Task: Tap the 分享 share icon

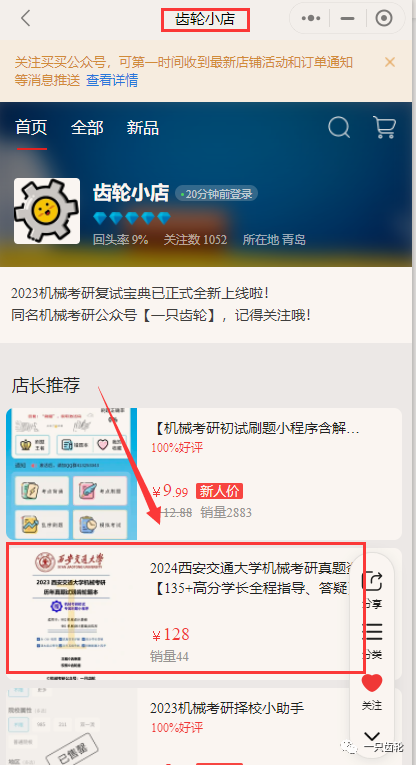Action: [x=372, y=589]
